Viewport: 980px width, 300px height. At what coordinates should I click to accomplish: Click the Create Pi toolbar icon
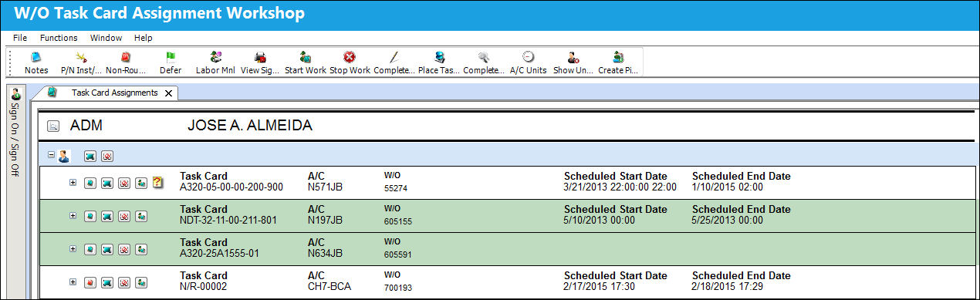tap(617, 56)
